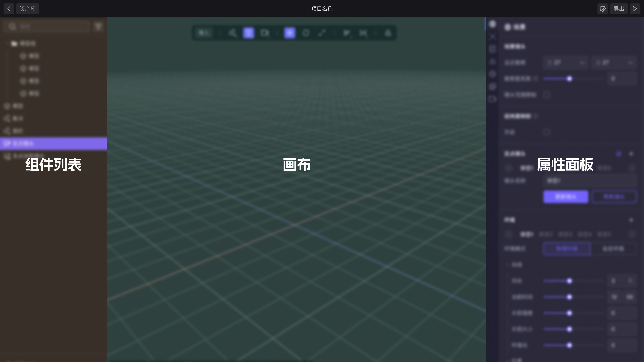Click the topmost icon in the right sidebar strip
644x362 pixels.
(x=492, y=24)
